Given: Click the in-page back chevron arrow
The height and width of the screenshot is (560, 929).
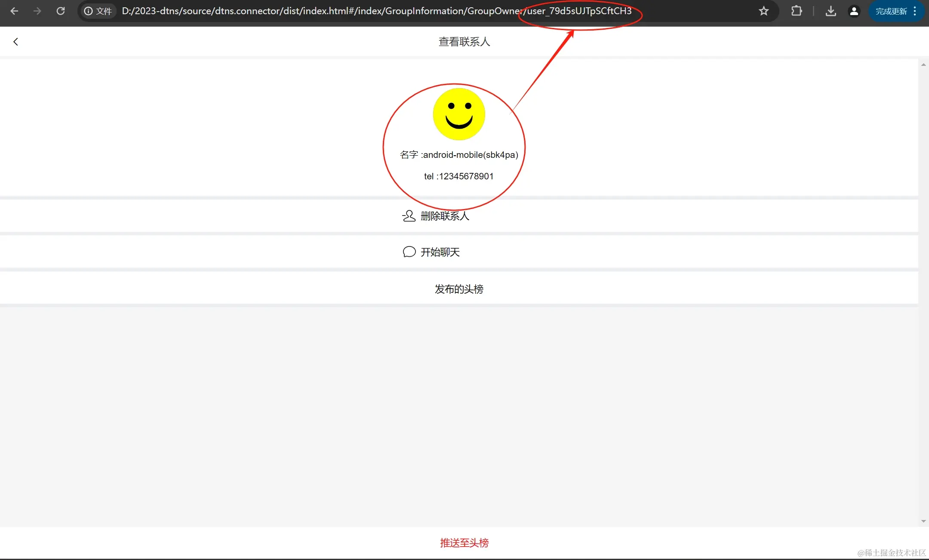Looking at the screenshot, I should [16, 42].
